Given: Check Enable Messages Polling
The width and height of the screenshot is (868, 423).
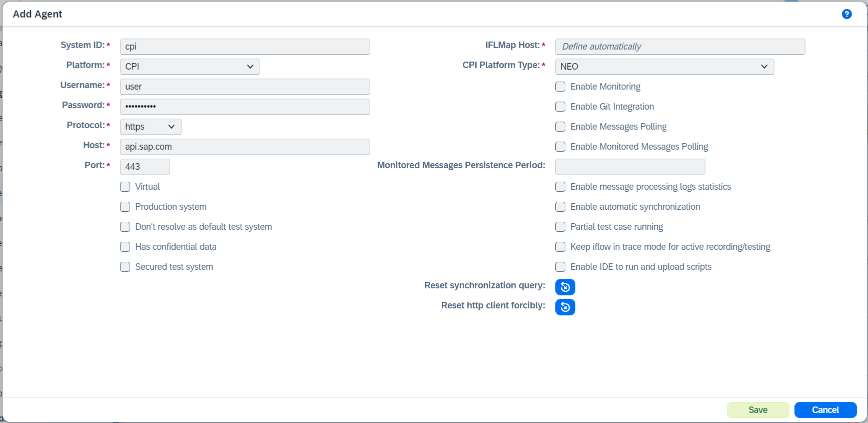Looking at the screenshot, I should pyautogui.click(x=560, y=127).
